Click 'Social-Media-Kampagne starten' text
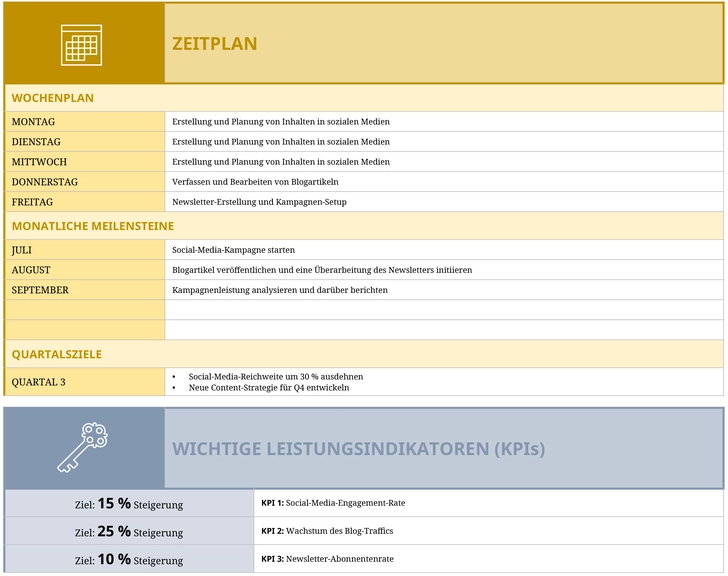This screenshot has width=728, height=576. [234, 250]
